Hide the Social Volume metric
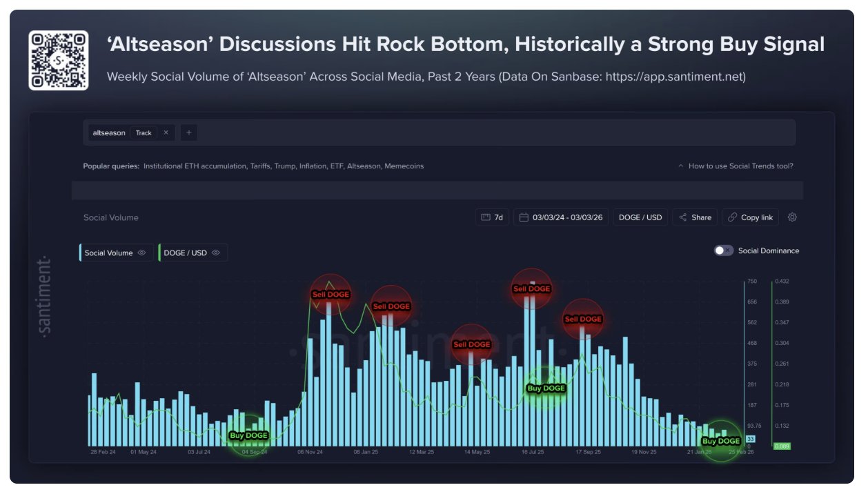Image resolution: width=868 pixels, height=494 pixels. click(x=141, y=253)
